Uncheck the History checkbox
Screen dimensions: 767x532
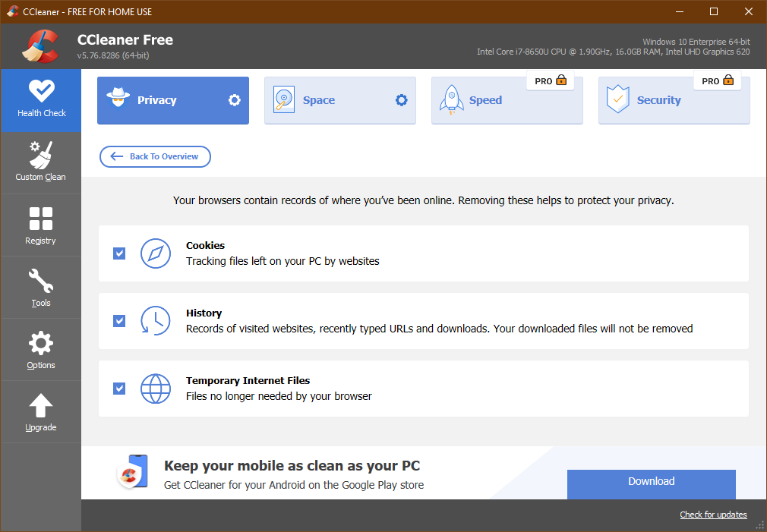[119, 321]
